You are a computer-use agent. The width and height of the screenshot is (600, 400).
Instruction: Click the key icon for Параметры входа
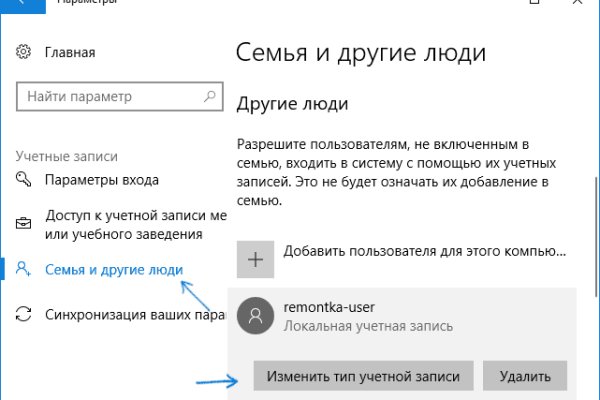click(25, 180)
